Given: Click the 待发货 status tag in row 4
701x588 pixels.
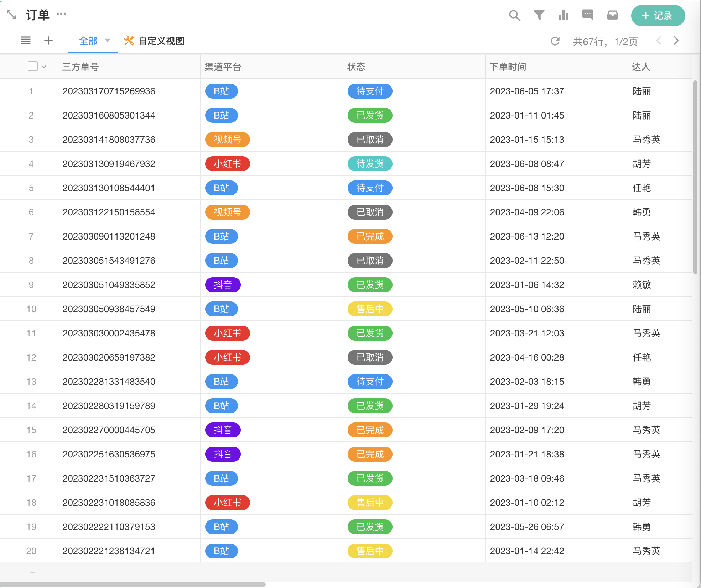Looking at the screenshot, I should click(x=370, y=164).
